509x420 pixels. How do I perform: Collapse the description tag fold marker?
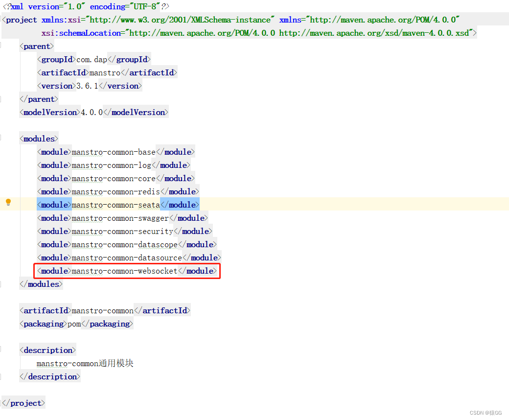tap(0, 349)
